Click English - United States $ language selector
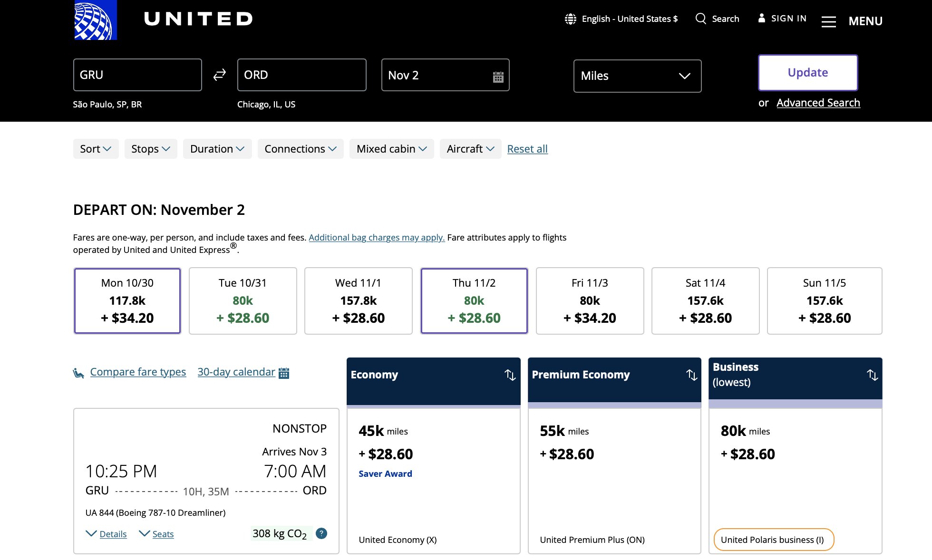The width and height of the screenshot is (932, 560). [630, 19]
